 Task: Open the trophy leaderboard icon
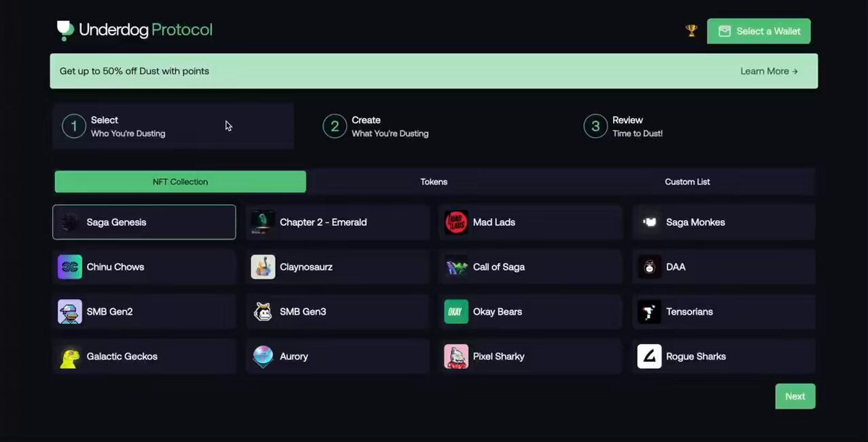pos(691,31)
